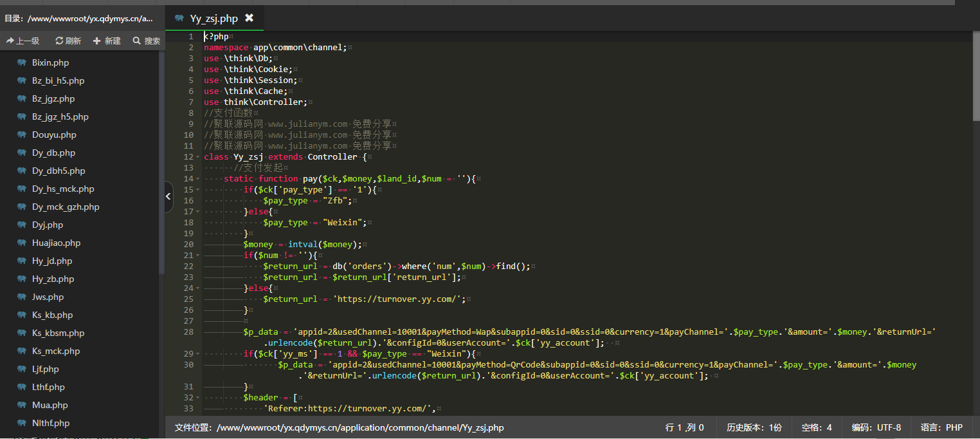Viewport: 980px width, 439px height.
Task: Click the plus icon beside 新建
Action: (x=97, y=41)
